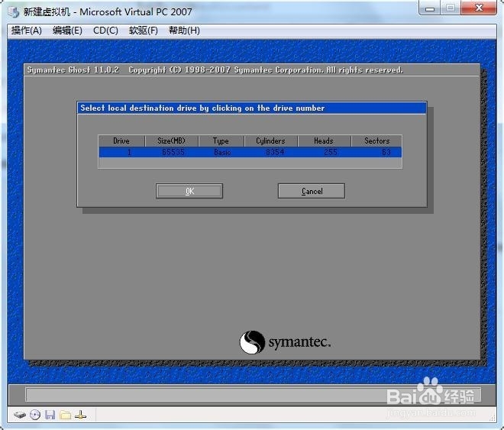Maximize the Virtual PC window
The width and height of the screenshot is (504, 430).
[451, 8]
